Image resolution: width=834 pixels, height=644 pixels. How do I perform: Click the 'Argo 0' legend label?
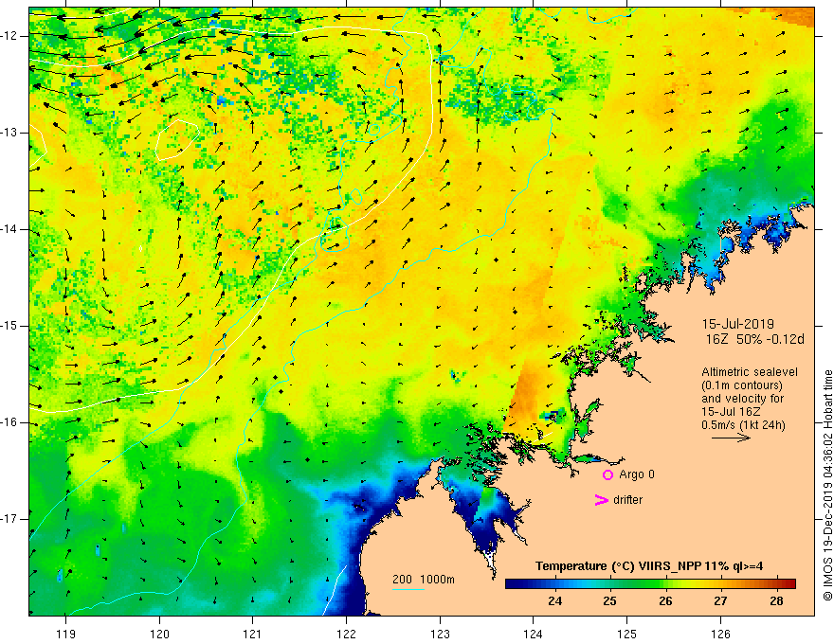tap(637, 474)
